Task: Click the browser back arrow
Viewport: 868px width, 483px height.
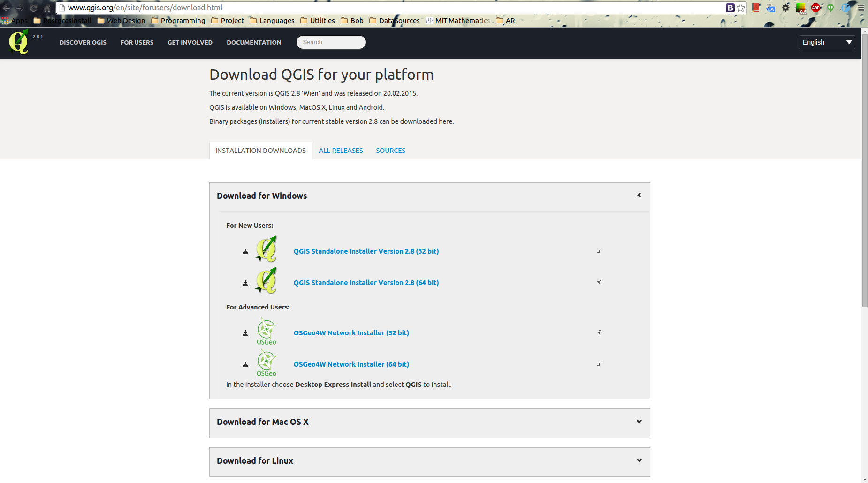Action: [7, 8]
